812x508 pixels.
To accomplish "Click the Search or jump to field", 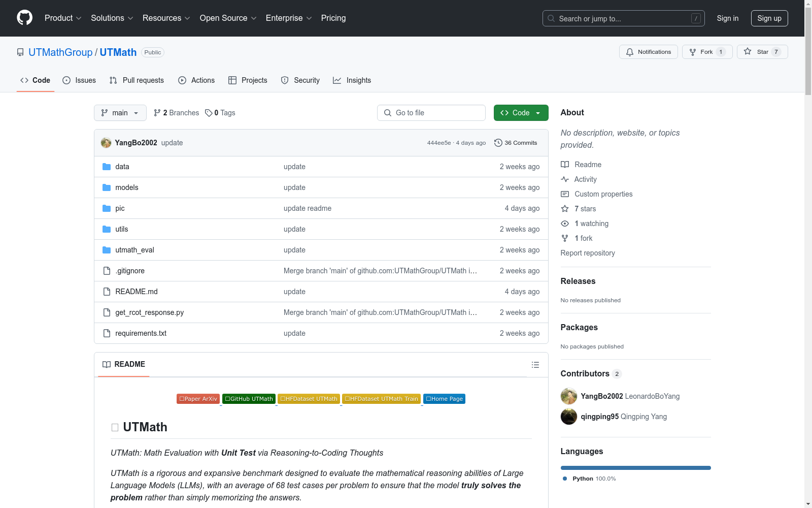I will pos(624,18).
